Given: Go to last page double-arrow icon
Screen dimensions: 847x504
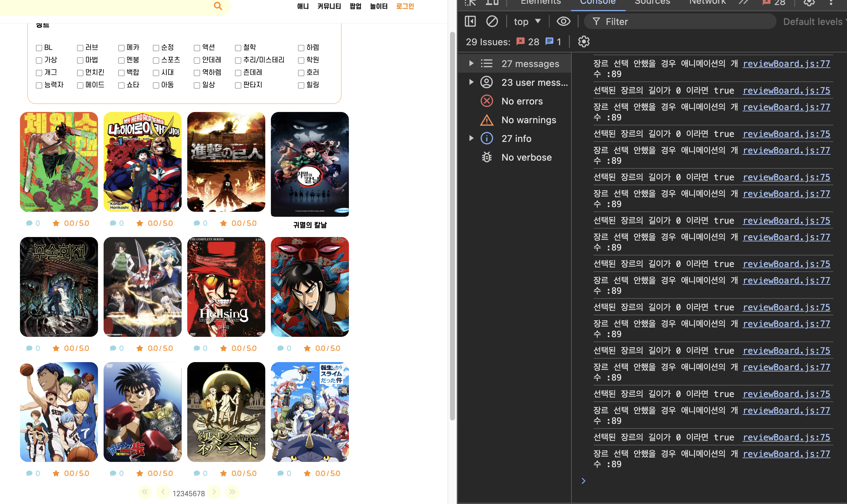Looking at the screenshot, I should pos(232,492).
